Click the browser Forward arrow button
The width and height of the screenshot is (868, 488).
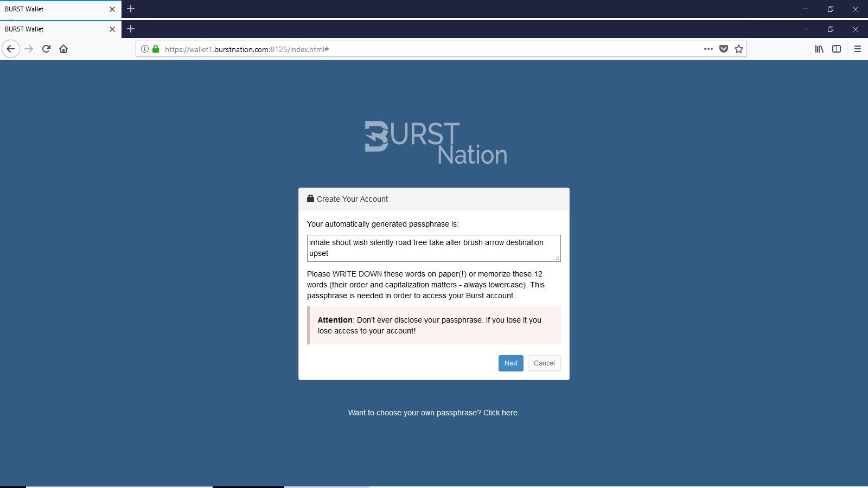click(29, 49)
